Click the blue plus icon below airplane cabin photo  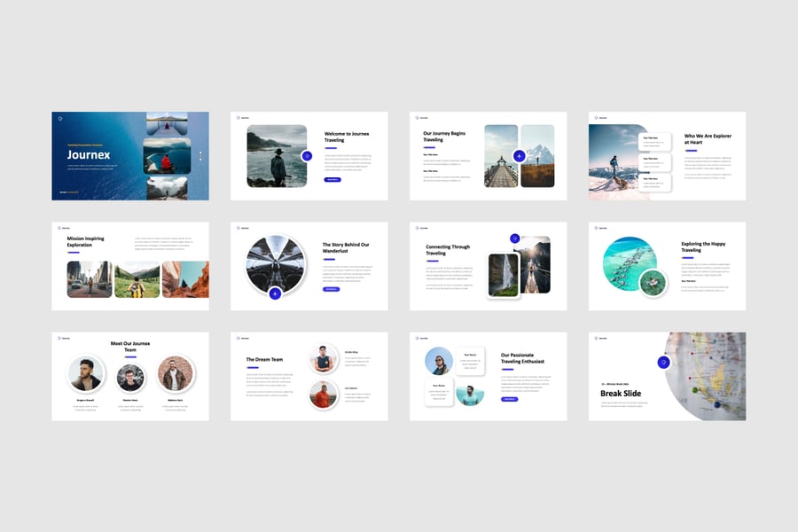(x=275, y=293)
